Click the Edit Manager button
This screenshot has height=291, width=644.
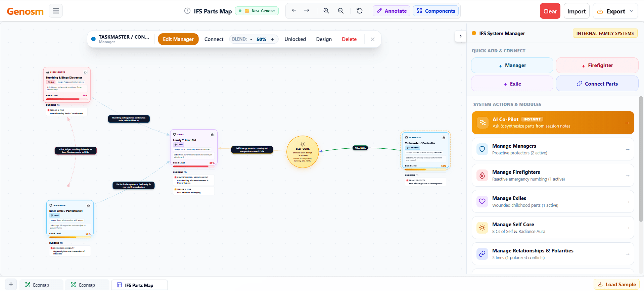[178, 39]
